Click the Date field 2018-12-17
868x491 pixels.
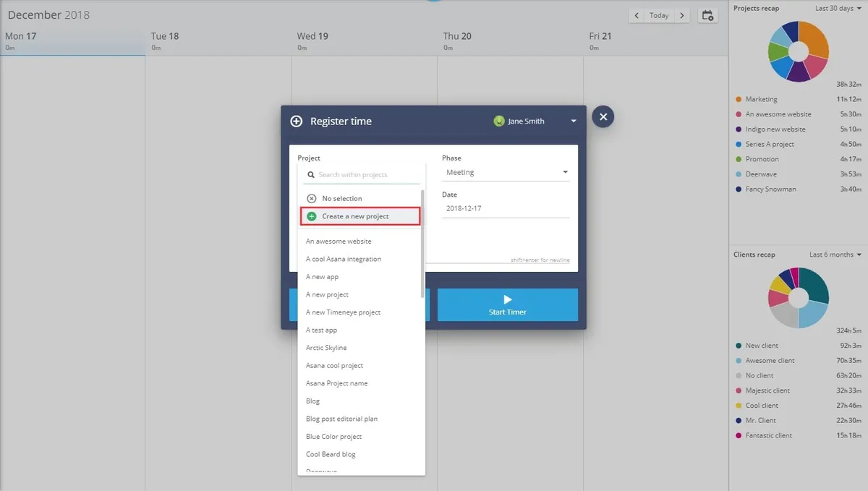point(506,208)
